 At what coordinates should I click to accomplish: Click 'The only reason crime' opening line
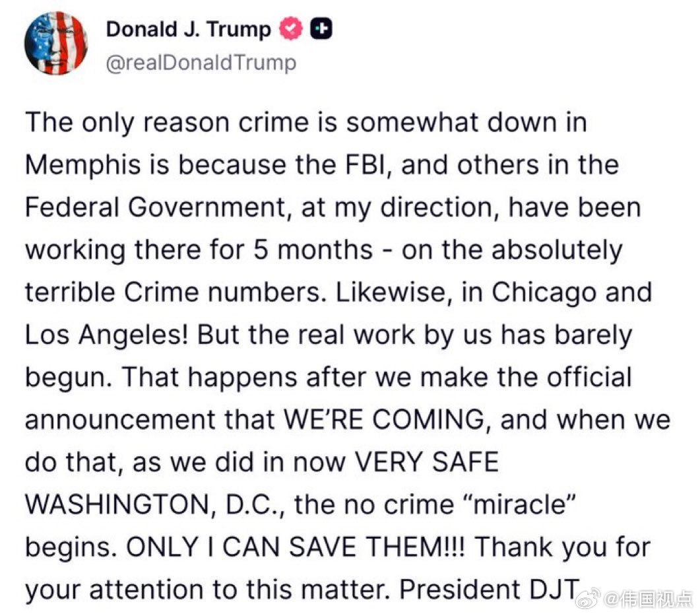[x=167, y=122]
